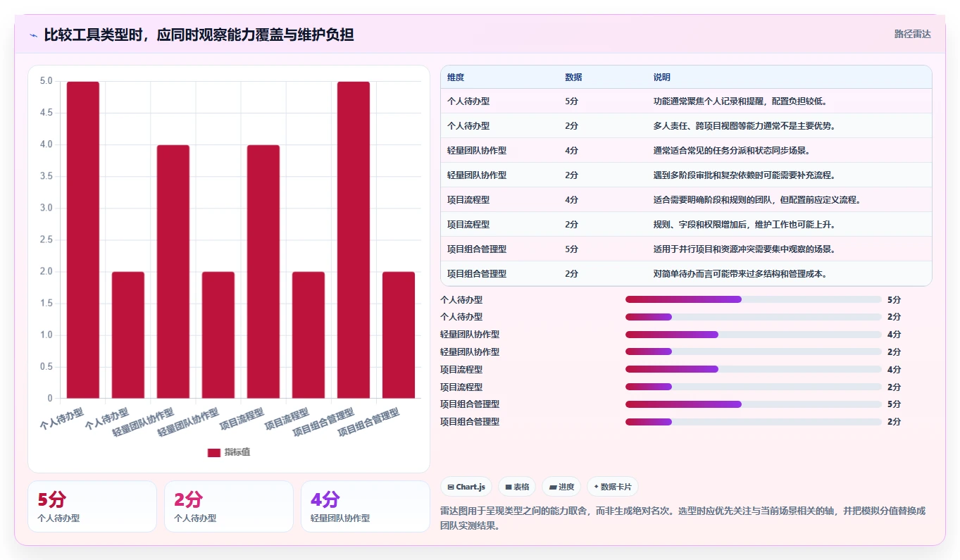The height and width of the screenshot is (560, 960).
Task: Click the description '遇到多阶段审批和复杂依赖时可能需要补充流程。'
Action: pyautogui.click(x=744, y=175)
